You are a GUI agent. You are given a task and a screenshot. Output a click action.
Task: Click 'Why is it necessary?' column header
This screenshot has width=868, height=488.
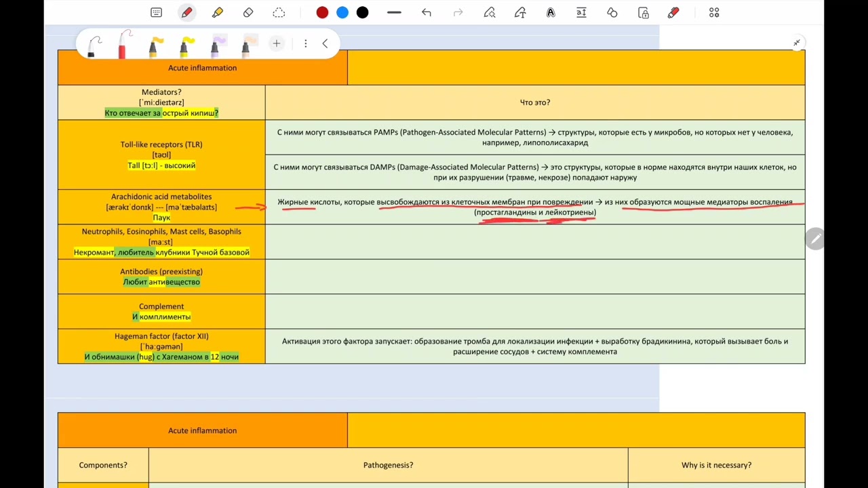pyautogui.click(x=717, y=465)
